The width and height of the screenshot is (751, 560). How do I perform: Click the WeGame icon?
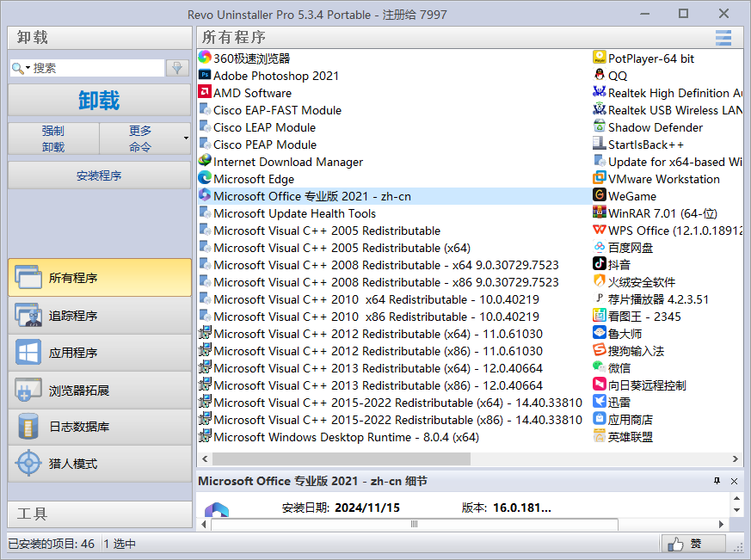pyautogui.click(x=600, y=195)
